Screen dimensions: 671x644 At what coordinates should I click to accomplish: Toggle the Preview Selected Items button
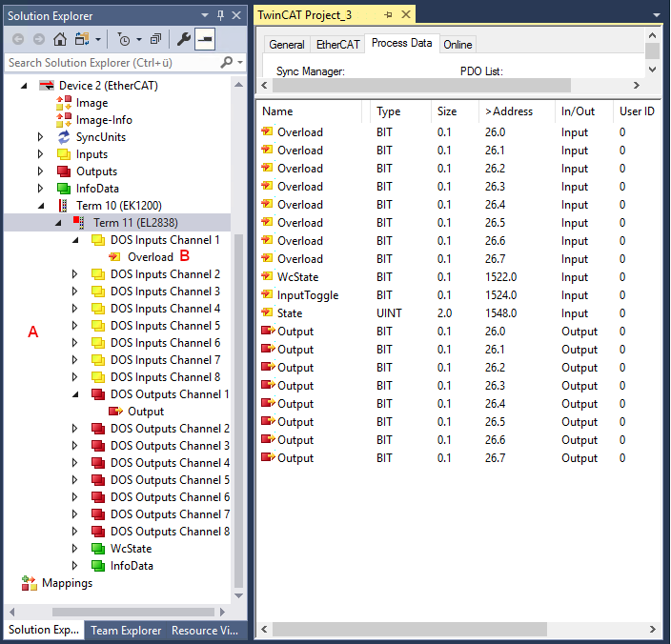205,39
